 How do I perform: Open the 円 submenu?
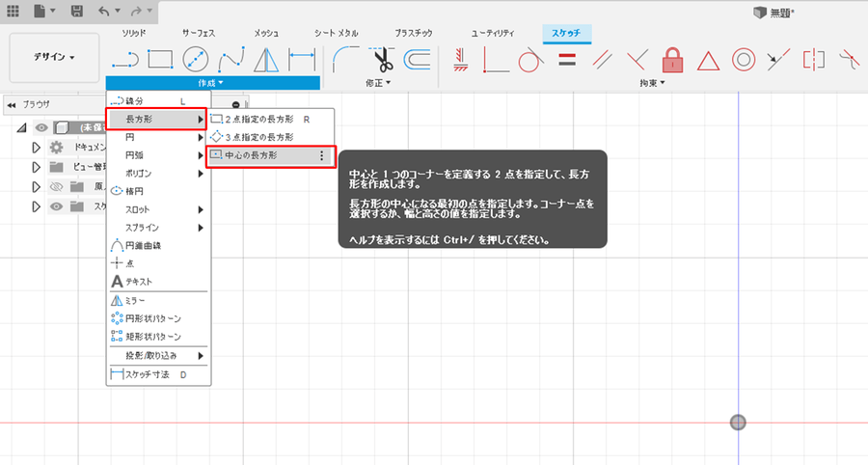[158, 137]
